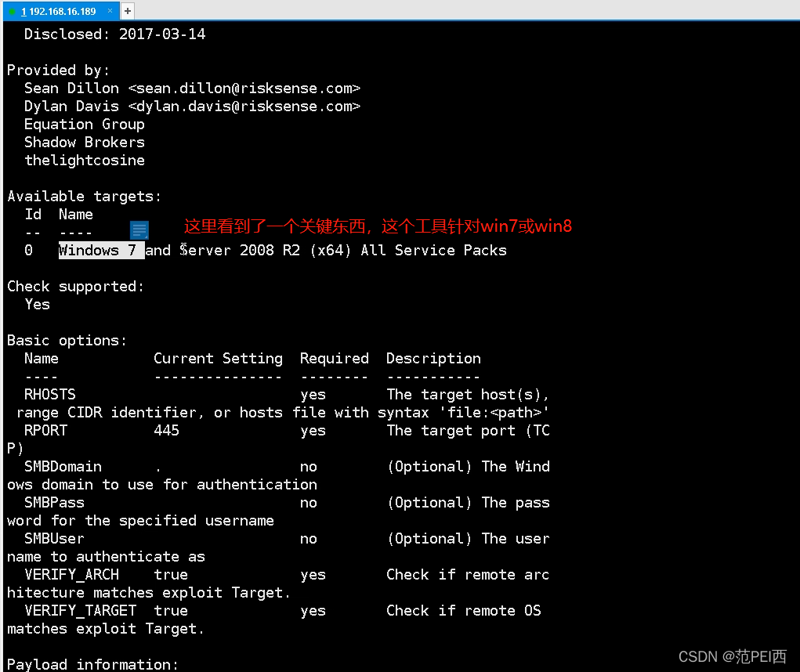The image size is (800, 672).
Task: Click the 'Available targets:' heading
Action: pos(84,197)
